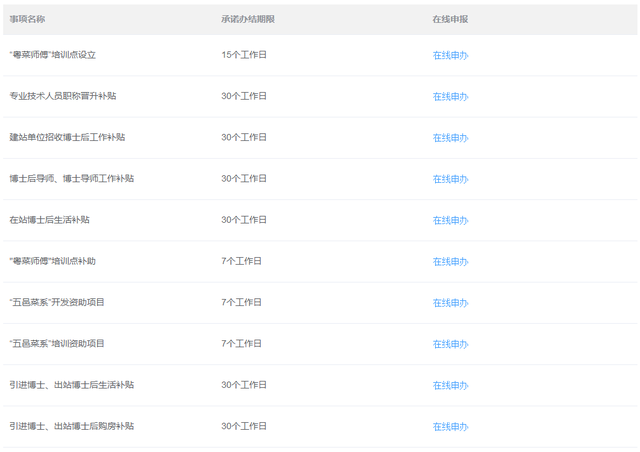This screenshot has height=452, width=640.
Task: Click the 在线申报 column header
Action: click(450, 19)
